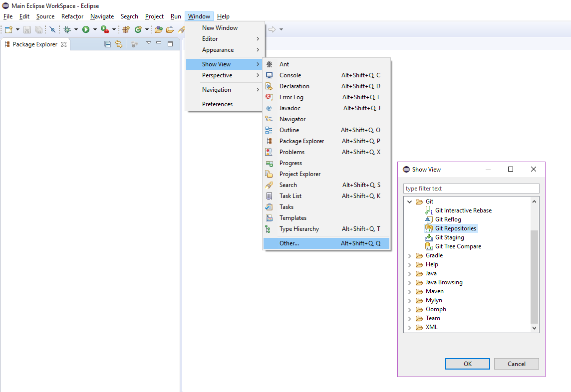Screen dimensions: 571x392
Task: Toggle Link with Editor in Package Explorer
Action: click(118, 44)
